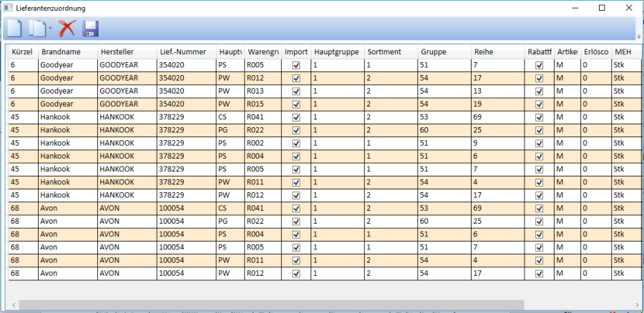
Task: Toggle Import checkbox in Avon R012 row
Action: click(296, 273)
